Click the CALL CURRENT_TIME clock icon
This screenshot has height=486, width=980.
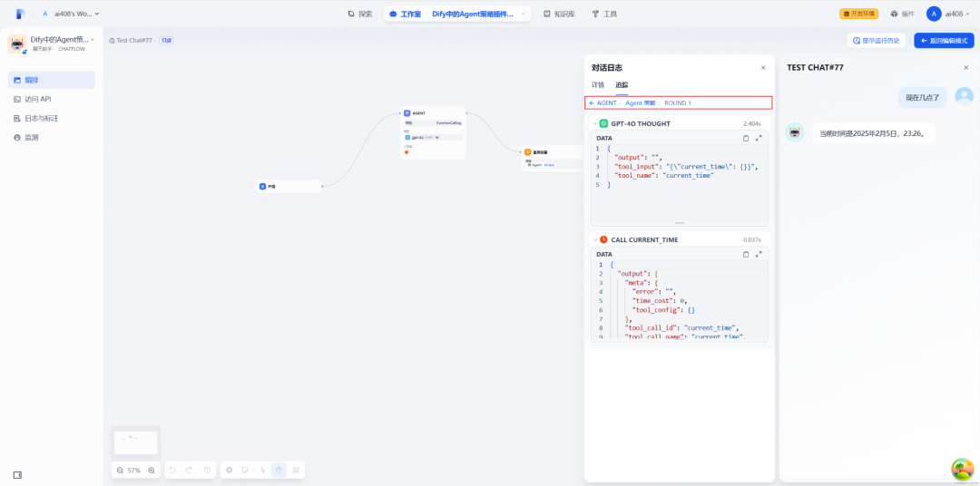point(603,240)
